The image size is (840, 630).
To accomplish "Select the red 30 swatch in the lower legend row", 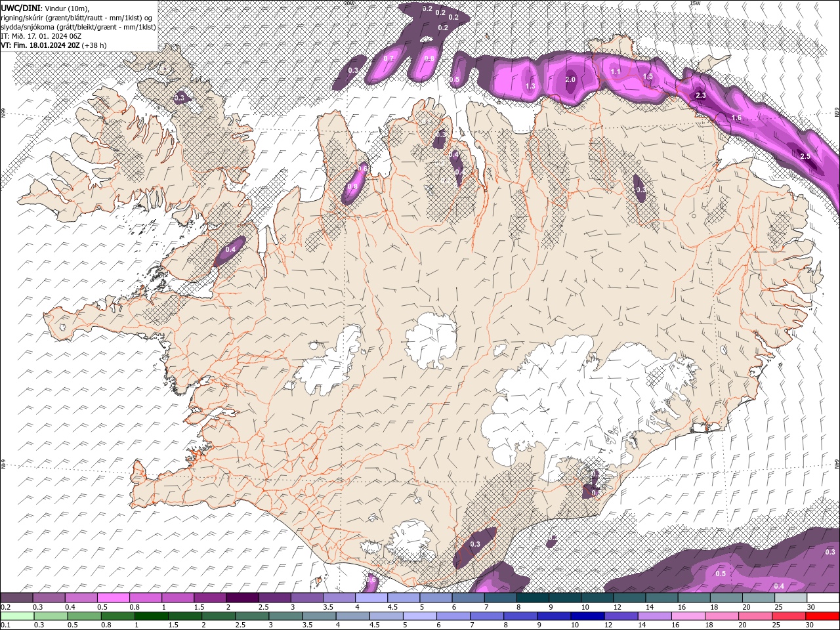I will [x=822, y=616].
